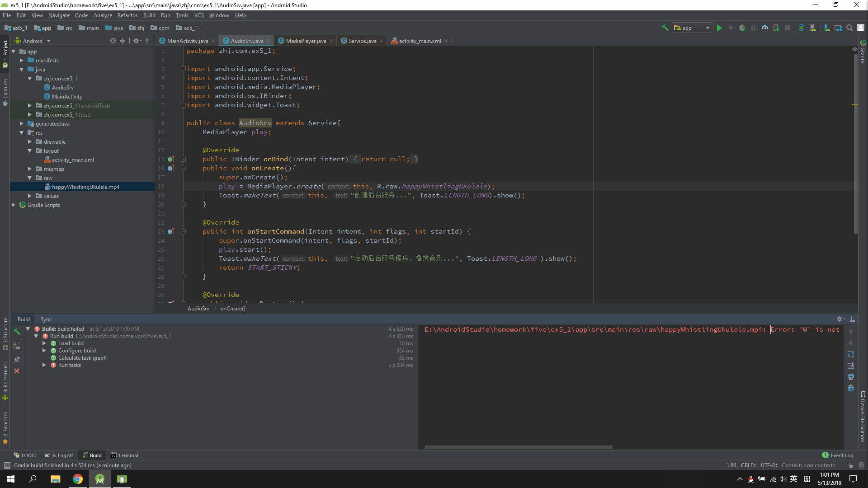The width and height of the screenshot is (868, 488).
Task: Click CRLF line separator in status bar
Action: (x=748, y=465)
